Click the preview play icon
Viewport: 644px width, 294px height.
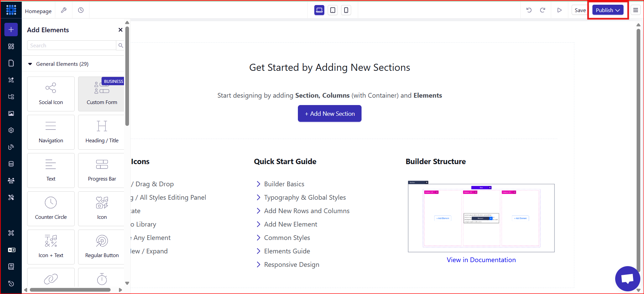pyautogui.click(x=559, y=10)
